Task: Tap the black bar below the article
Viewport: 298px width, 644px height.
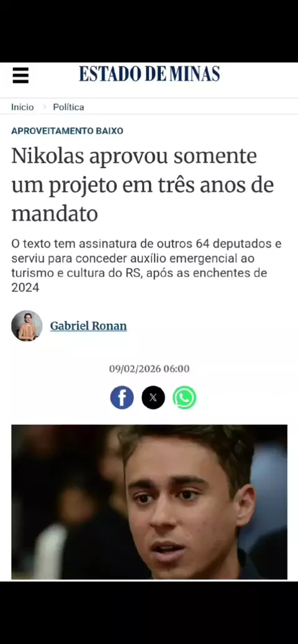Action: point(149,612)
